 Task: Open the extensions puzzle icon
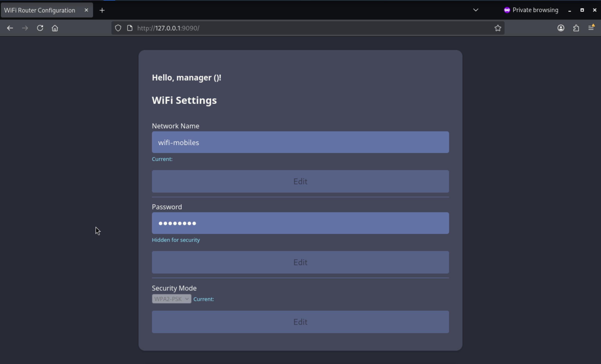click(x=576, y=28)
